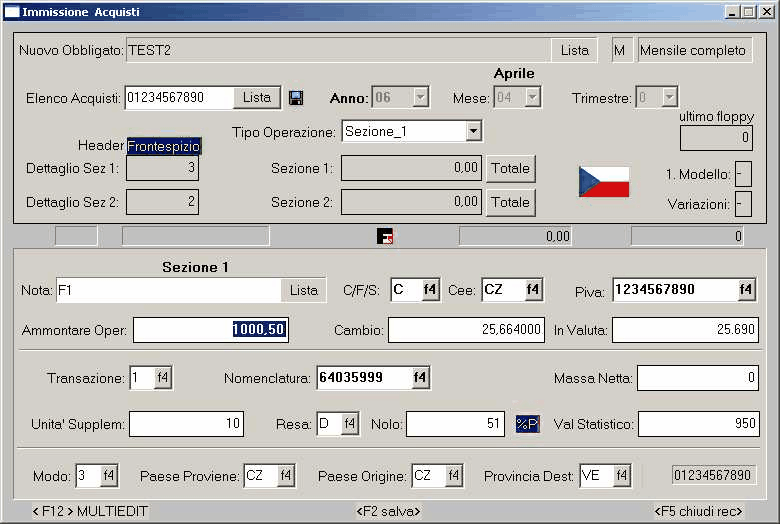This screenshot has width=780, height=524.
Task: Click the Paese Origine CZ field
Action: tap(428, 476)
